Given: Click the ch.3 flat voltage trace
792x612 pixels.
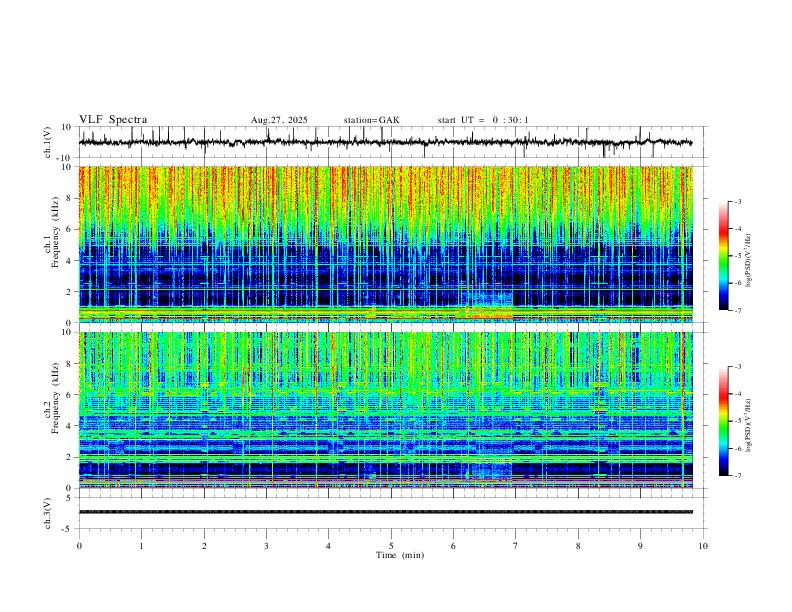Looking at the screenshot, I should coord(385,512).
